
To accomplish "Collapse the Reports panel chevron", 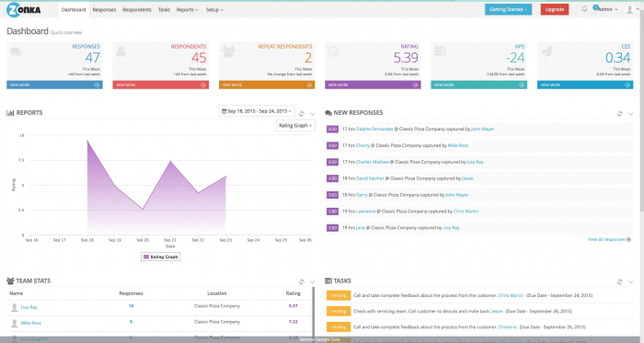I will 313,114.
